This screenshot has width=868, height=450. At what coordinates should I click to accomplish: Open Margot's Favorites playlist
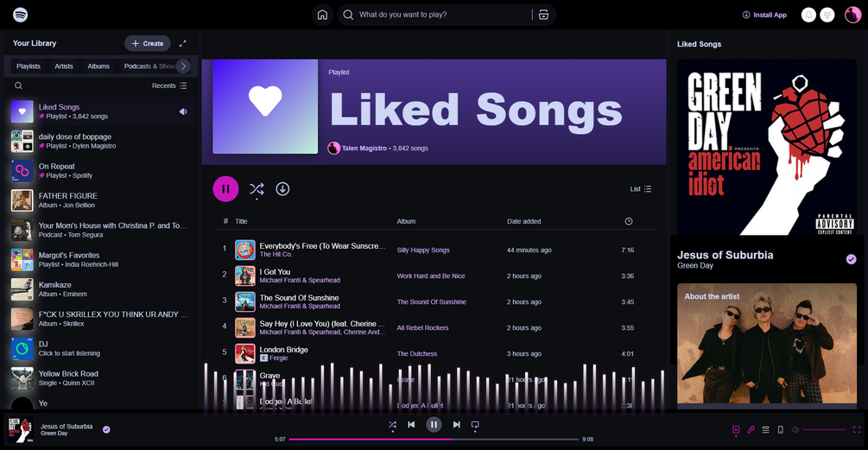(101, 260)
